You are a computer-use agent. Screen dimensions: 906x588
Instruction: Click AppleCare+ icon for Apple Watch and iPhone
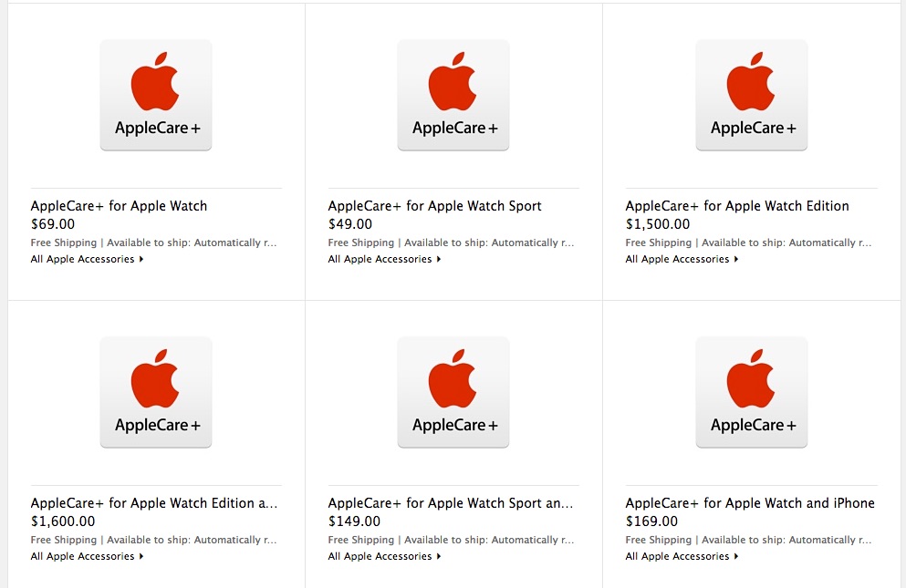pyautogui.click(x=751, y=392)
